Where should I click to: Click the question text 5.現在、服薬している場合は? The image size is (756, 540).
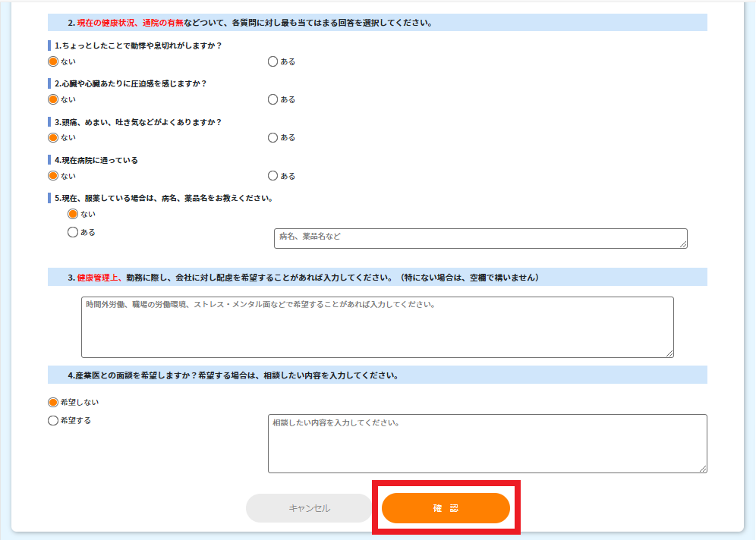(x=164, y=199)
